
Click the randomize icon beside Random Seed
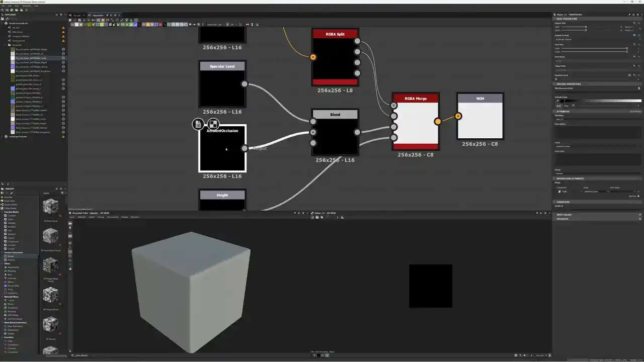(x=629, y=75)
